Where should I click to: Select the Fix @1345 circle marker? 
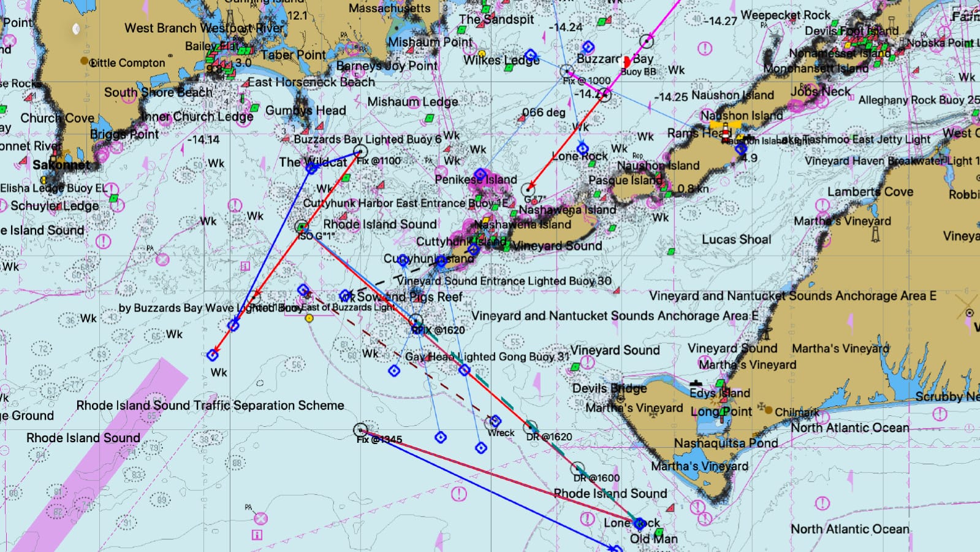point(361,429)
